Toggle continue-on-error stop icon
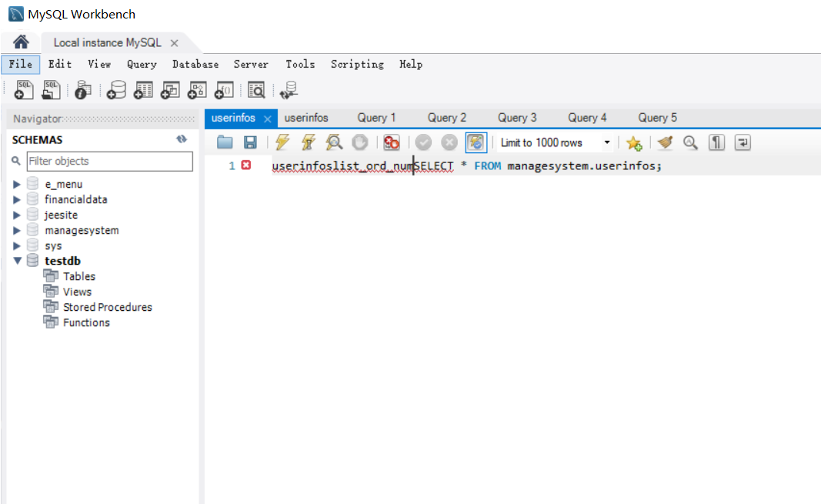 point(391,142)
